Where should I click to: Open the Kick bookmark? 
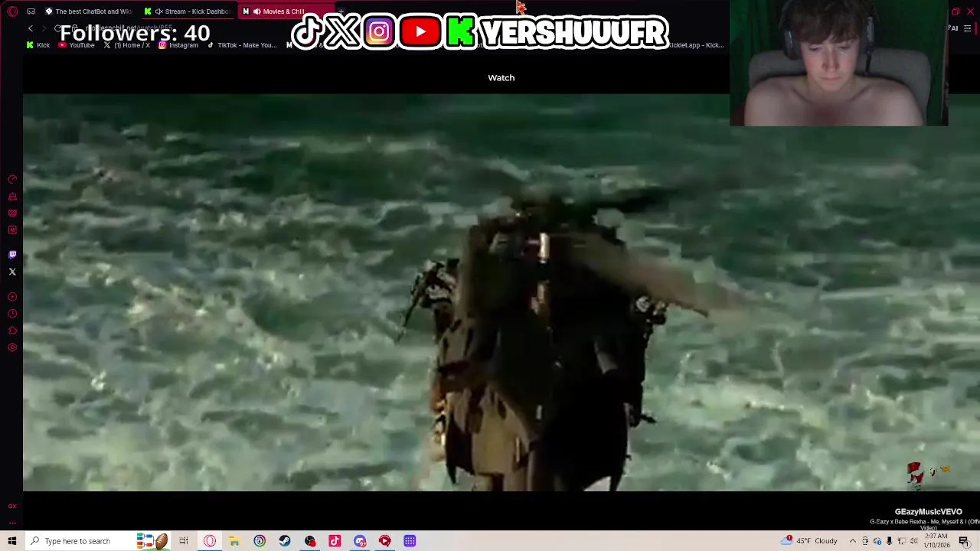[x=38, y=45]
